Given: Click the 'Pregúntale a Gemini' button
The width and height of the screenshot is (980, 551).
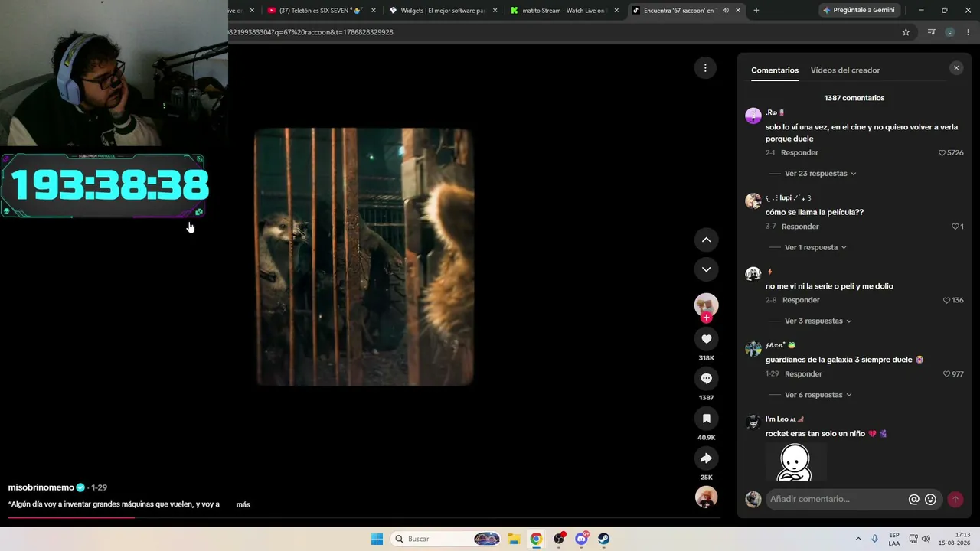Looking at the screenshot, I should click(x=858, y=11).
